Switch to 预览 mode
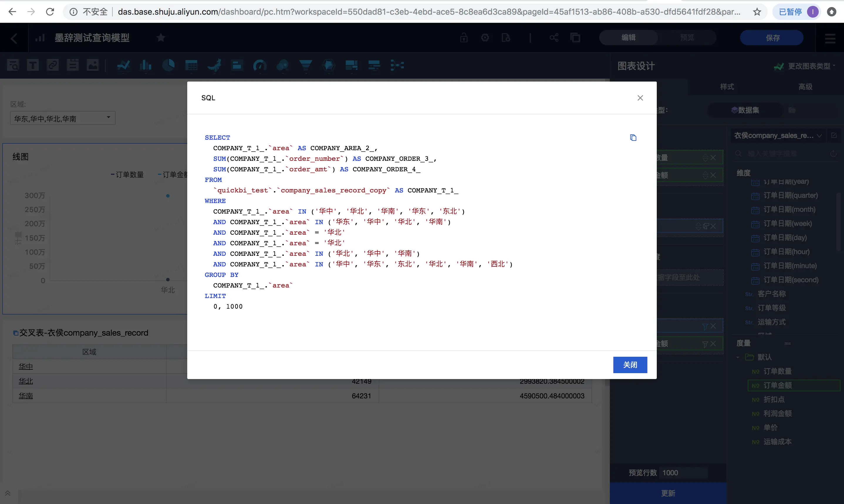 point(687,38)
